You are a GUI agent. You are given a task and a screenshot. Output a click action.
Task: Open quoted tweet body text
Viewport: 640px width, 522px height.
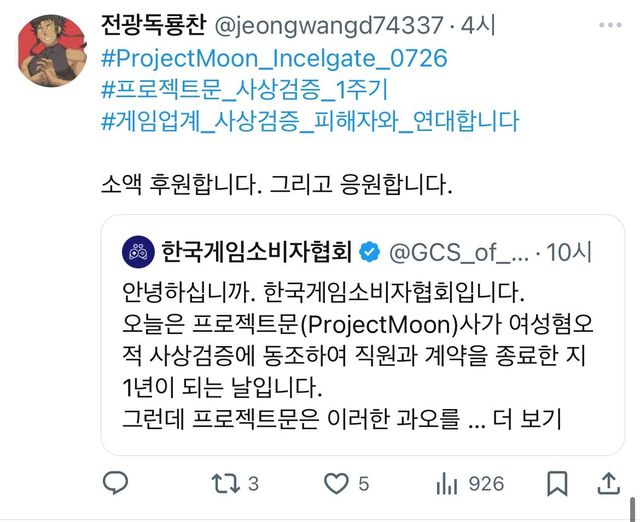[357, 355]
